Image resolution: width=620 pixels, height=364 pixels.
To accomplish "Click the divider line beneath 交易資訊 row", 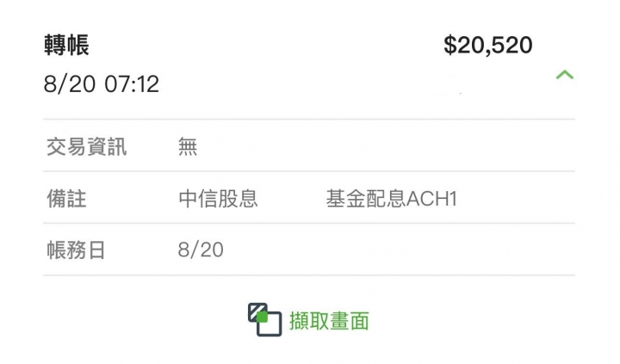I will (x=309, y=171).
